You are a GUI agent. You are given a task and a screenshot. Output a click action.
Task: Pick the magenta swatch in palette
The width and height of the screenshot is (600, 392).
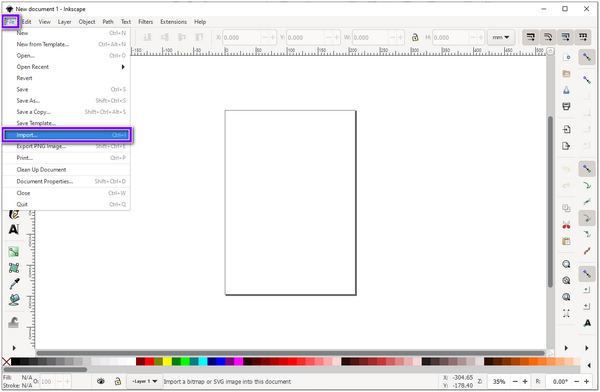(x=238, y=361)
